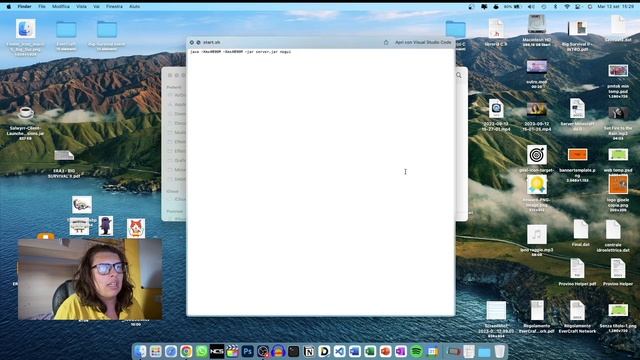640x360 pixels.
Task: Launch Safari from the Dock
Action: click(171, 351)
